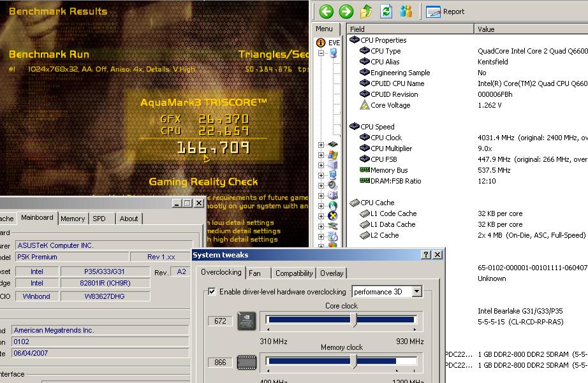Select the Devices icon in the EVEREST tree
This screenshot has height=383, width=588.
pyautogui.click(x=333, y=226)
